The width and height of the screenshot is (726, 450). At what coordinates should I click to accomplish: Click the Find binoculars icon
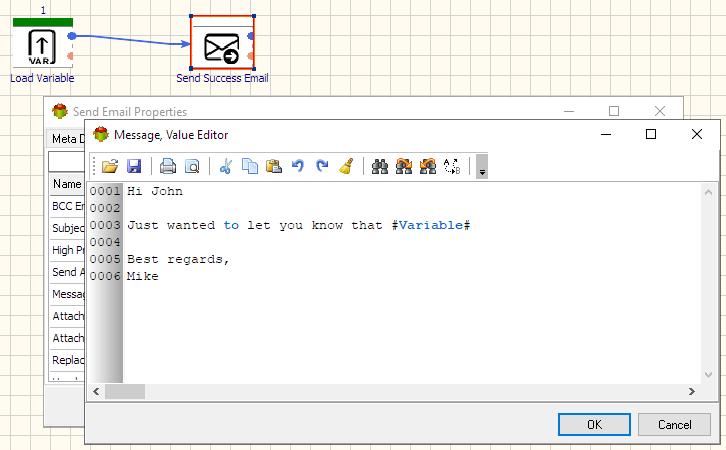click(380, 166)
